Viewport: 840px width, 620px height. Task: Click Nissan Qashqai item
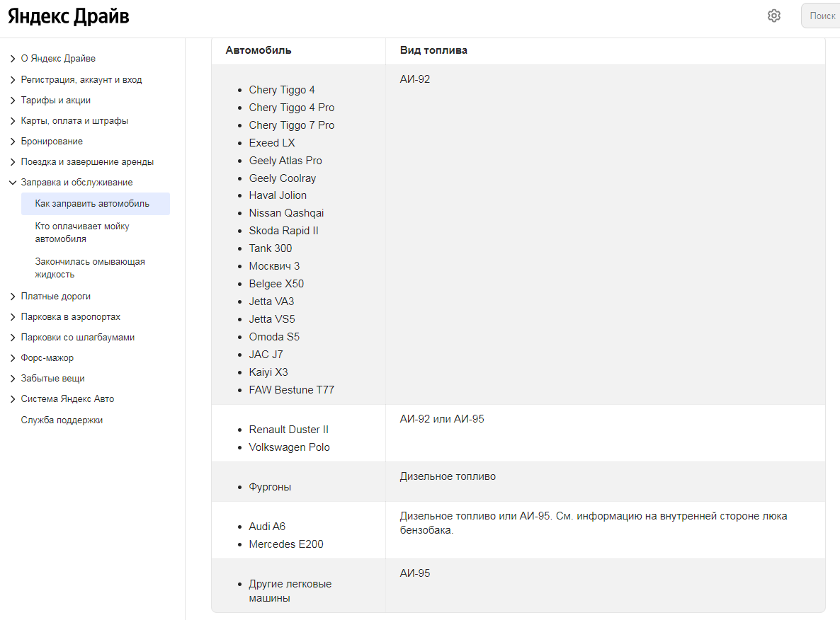[286, 213]
